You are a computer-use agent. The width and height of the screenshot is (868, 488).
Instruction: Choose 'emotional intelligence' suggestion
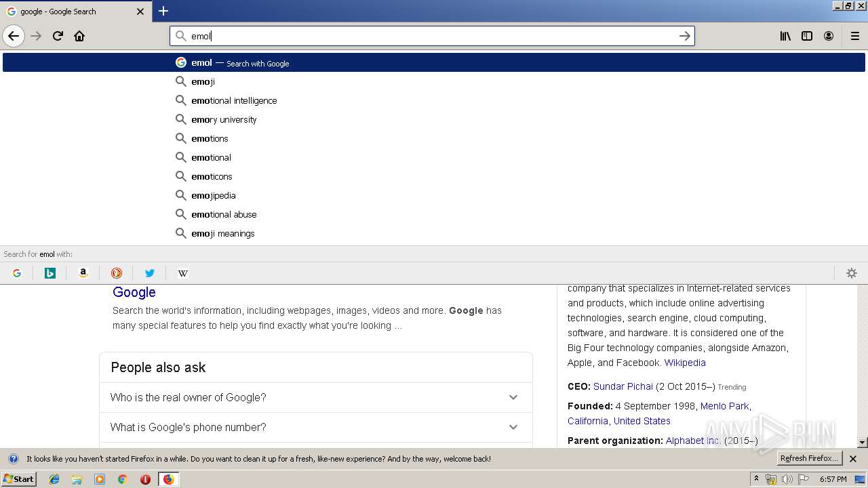(x=434, y=100)
